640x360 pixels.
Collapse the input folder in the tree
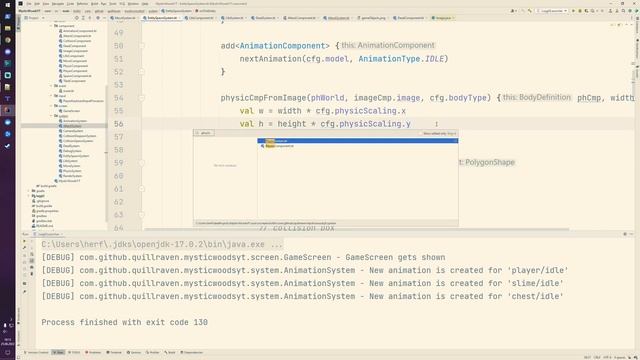(52, 96)
